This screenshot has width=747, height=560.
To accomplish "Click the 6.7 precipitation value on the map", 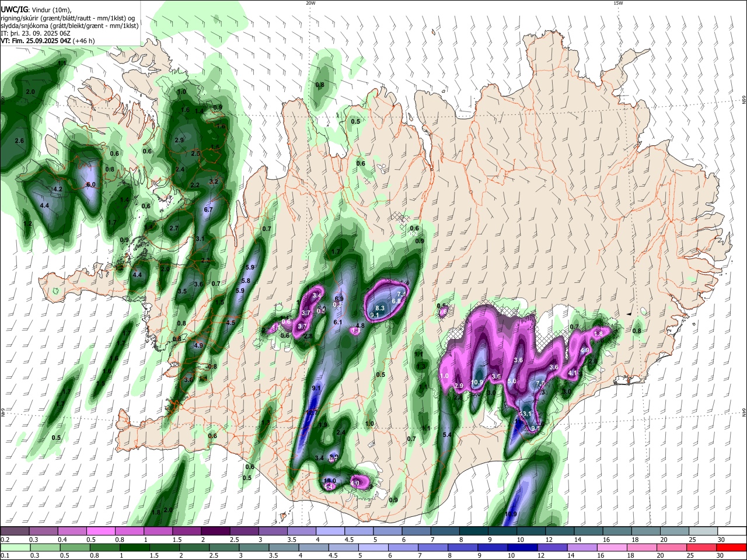I will [x=209, y=209].
